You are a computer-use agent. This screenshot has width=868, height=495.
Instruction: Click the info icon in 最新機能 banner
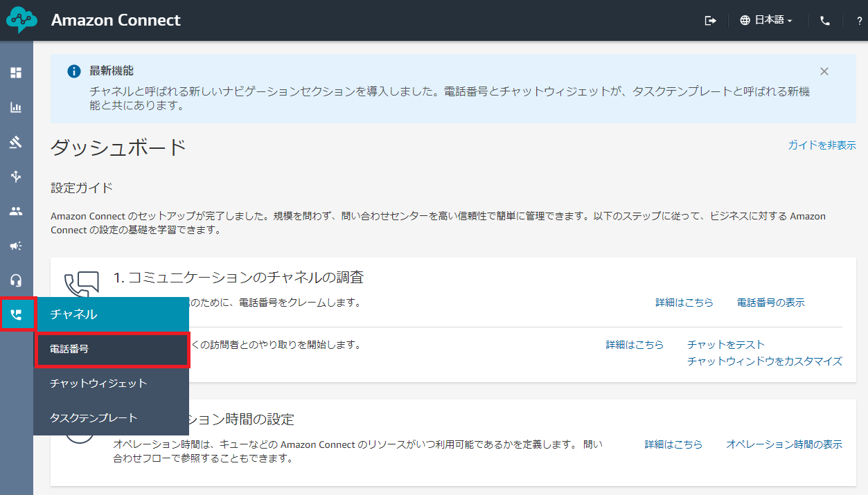tap(74, 71)
